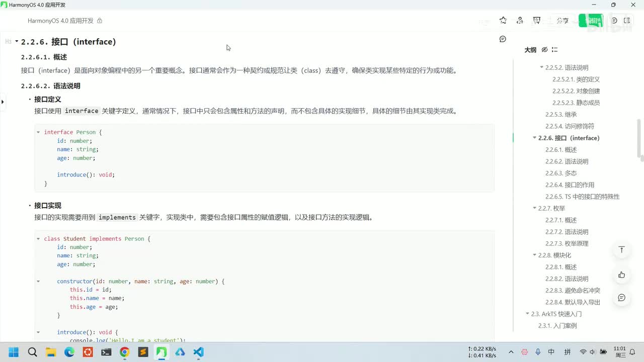Collapse 2.2.6 接口 in outline
Viewport: 644px width, 362px height.
535,138
